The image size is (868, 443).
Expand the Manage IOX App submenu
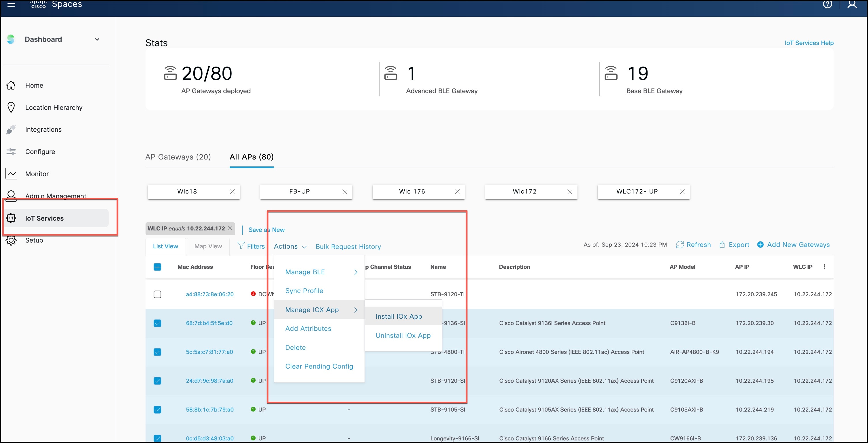(x=319, y=310)
